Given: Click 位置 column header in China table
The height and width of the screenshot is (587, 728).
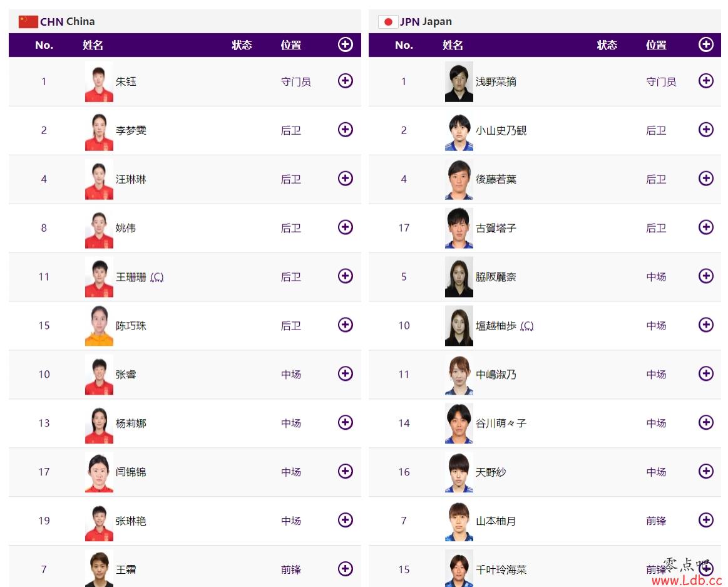Looking at the screenshot, I should pyautogui.click(x=291, y=45).
